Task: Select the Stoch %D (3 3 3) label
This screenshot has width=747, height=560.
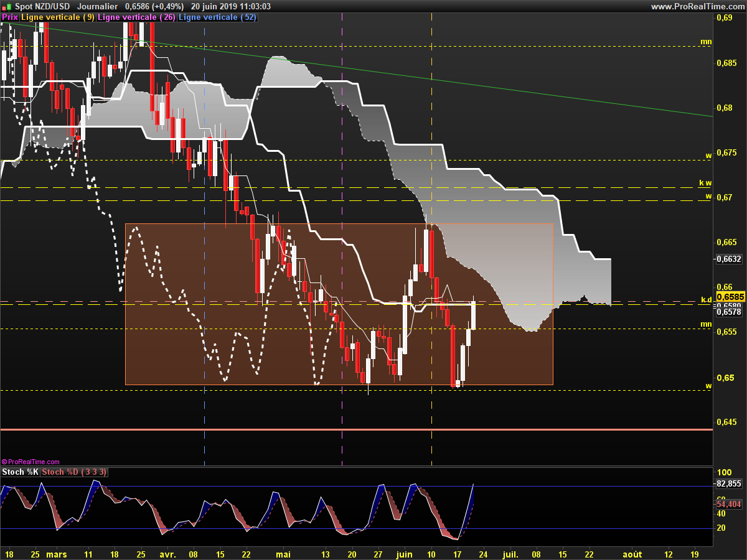Action: pyautogui.click(x=74, y=472)
